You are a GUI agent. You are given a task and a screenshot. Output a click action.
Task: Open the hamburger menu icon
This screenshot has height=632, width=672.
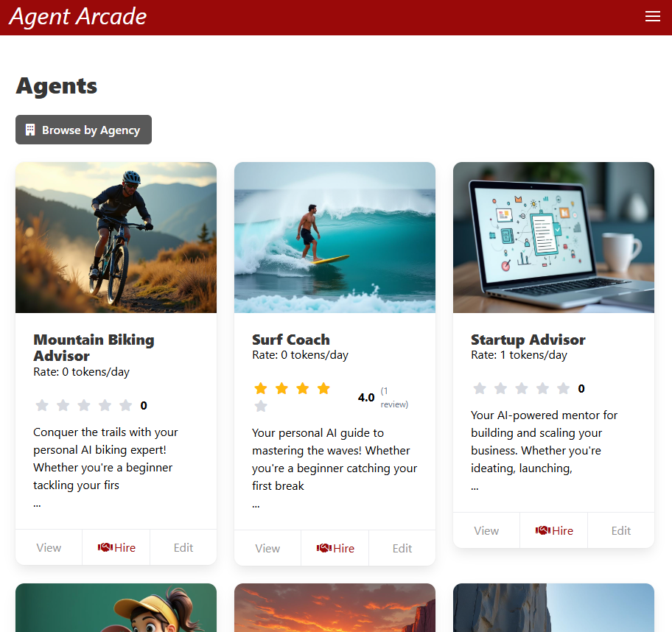[x=652, y=17]
